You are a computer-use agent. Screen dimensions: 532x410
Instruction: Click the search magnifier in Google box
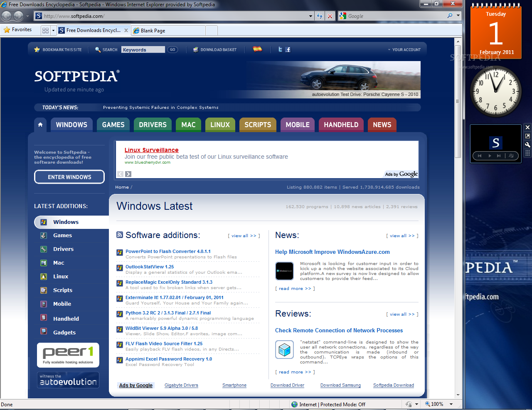tap(450, 16)
